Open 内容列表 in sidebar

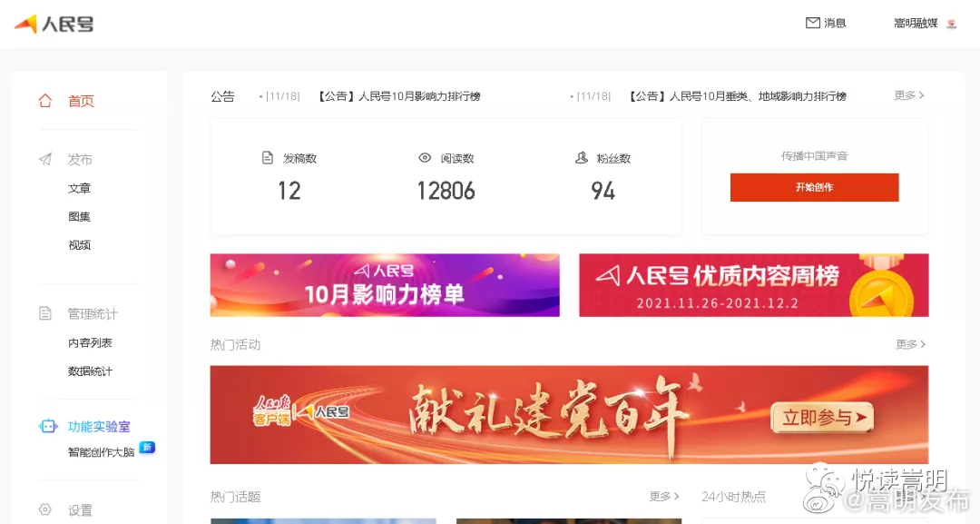(90, 342)
